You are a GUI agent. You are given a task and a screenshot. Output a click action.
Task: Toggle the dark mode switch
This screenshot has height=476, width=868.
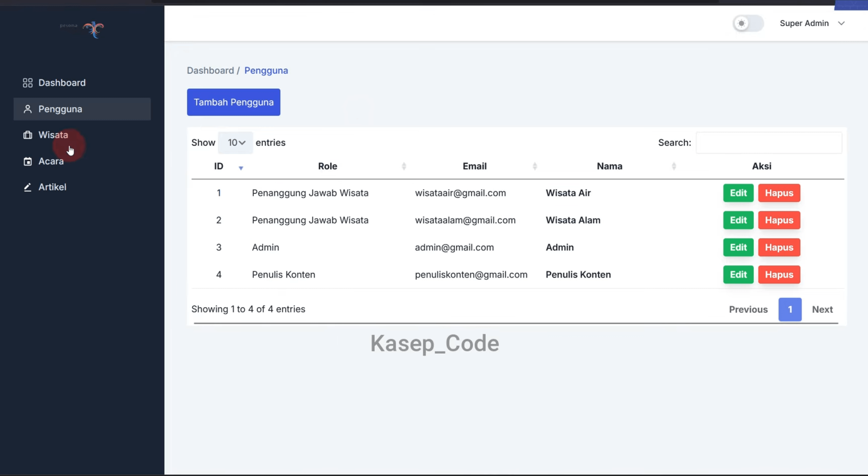pos(748,23)
